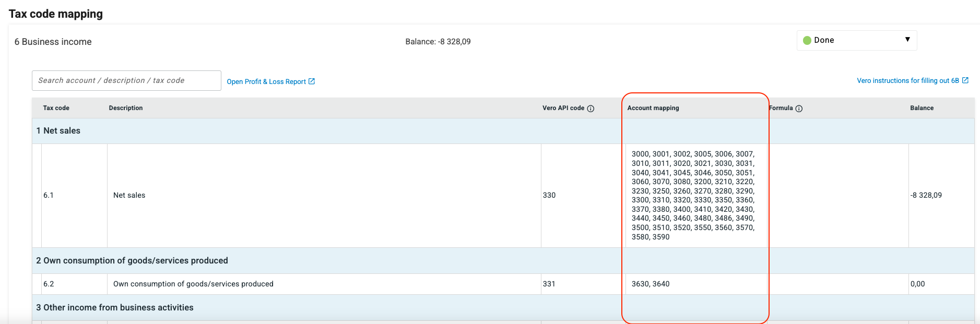Click the 6.2 row description cell
Image resolution: width=980 pixels, height=324 pixels.
324,284
